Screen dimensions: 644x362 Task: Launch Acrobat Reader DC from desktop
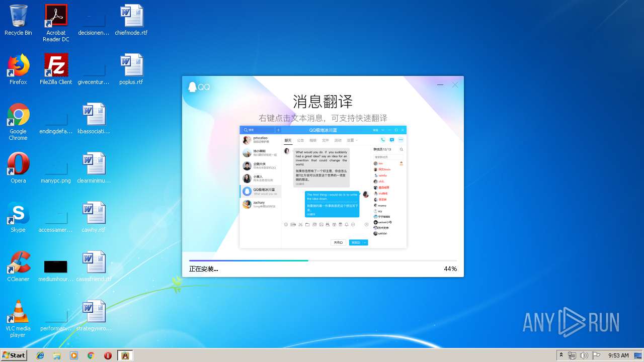point(56,23)
